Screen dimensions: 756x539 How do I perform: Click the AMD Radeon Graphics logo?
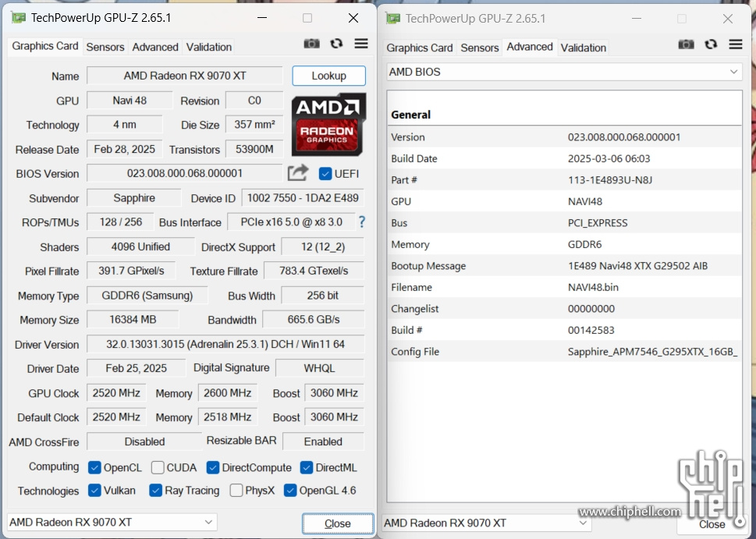(328, 124)
